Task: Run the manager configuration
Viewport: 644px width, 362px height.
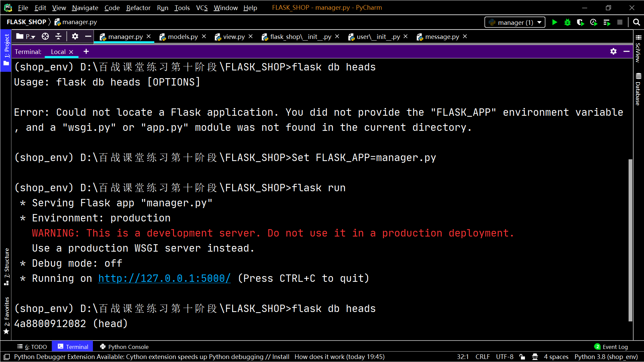Action: 554,22
